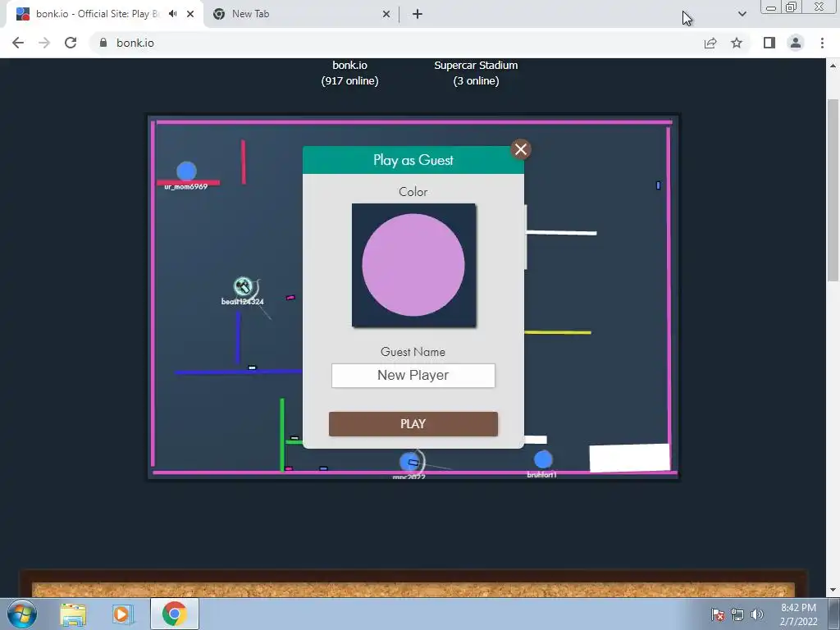
Task: Click the vertical page scrollbar thumb
Action: (x=833, y=189)
